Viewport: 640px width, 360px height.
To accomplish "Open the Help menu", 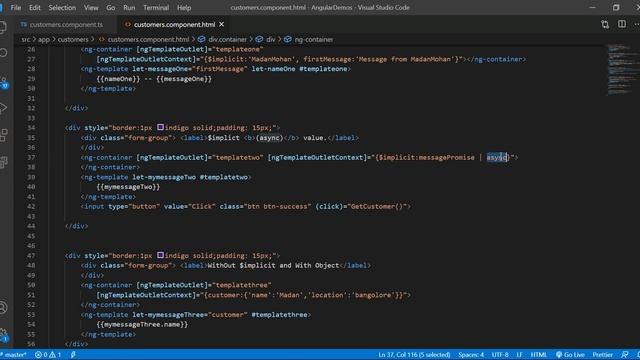I will (x=184, y=8).
